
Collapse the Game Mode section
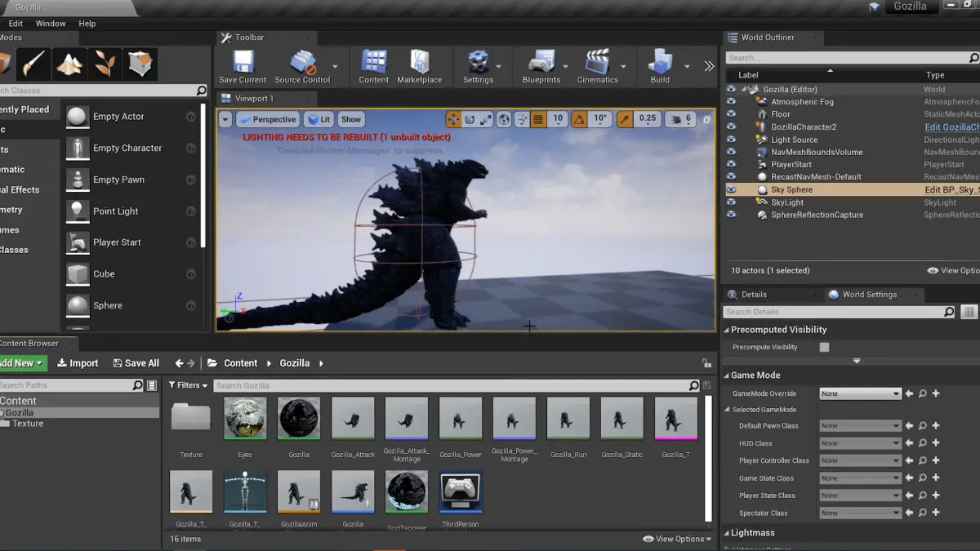pos(726,375)
